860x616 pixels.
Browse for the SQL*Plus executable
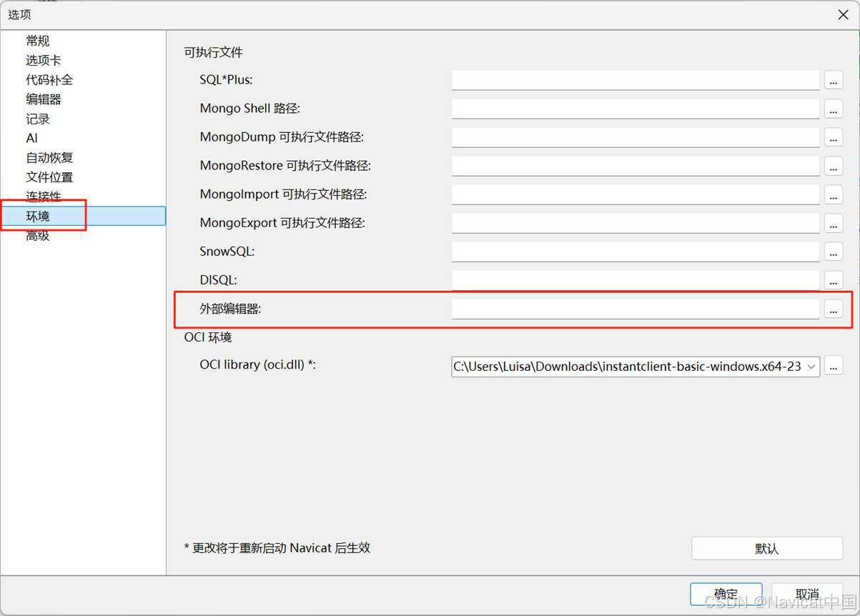coord(834,80)
